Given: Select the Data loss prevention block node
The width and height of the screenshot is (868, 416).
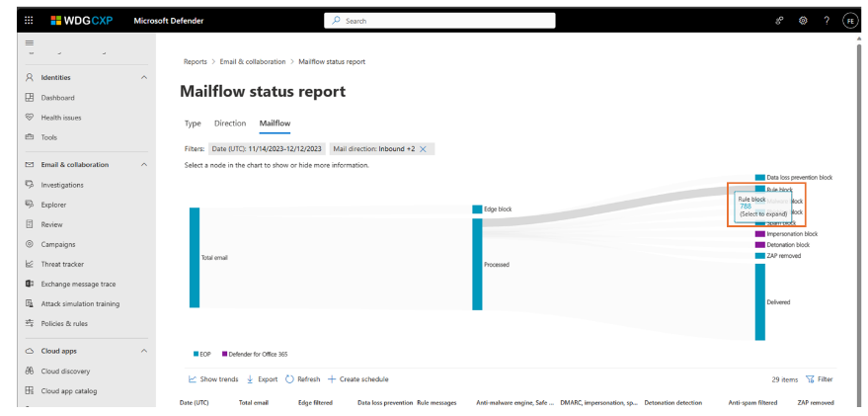Looking at the screenshot, I should 760,177.
